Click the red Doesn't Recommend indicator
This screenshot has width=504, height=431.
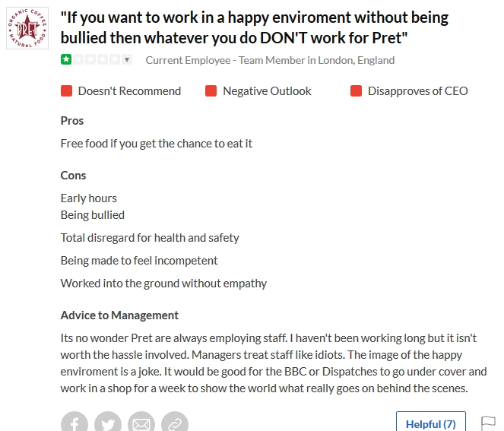pyautogui.click(x=67, y=91)
